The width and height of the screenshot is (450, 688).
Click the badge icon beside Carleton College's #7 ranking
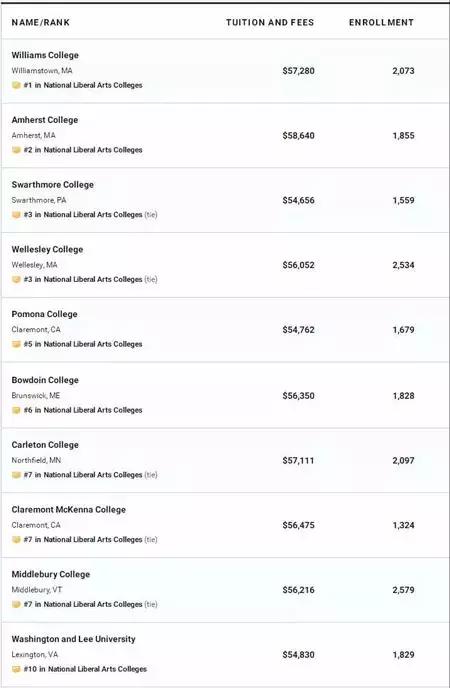[x=16, y=475]
